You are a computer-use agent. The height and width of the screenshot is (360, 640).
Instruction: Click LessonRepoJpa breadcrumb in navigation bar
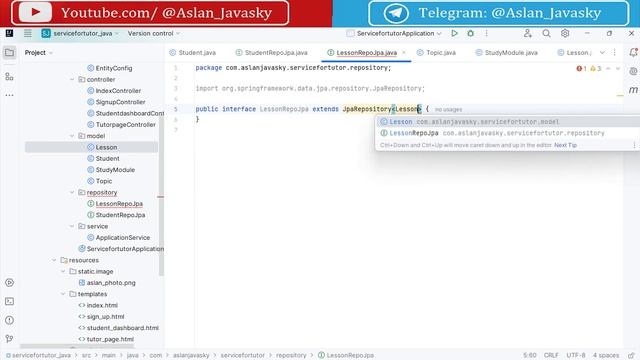pos(346,356)
